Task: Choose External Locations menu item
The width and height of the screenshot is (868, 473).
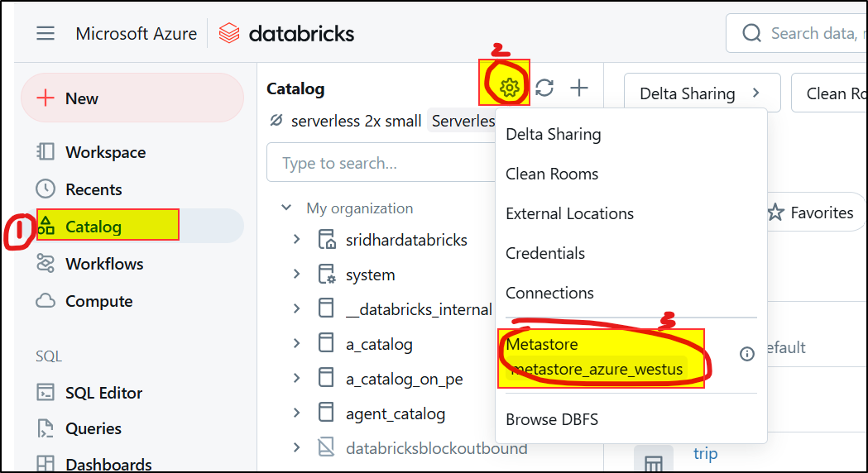Action: (x=631, y=213)
